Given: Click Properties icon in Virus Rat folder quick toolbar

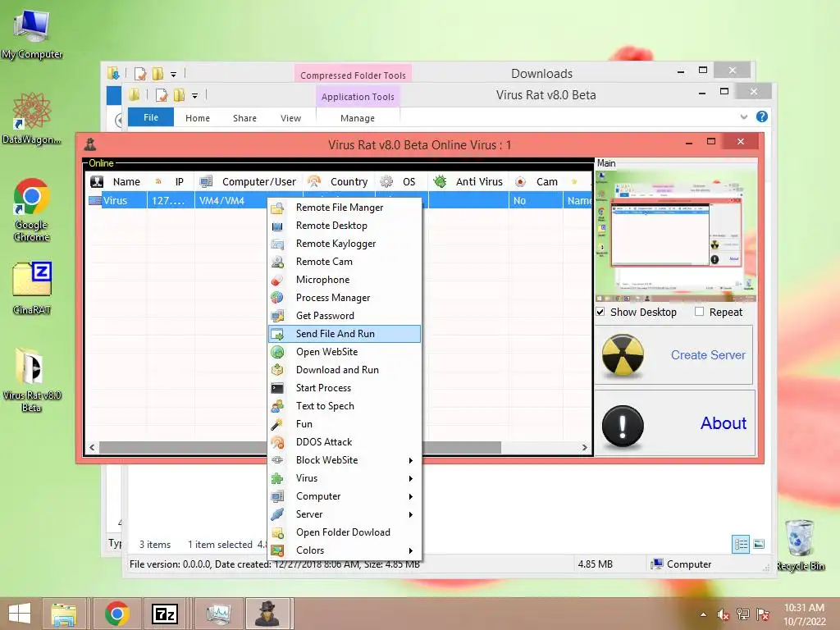Looking at the screenshot, I should [x=162, y=95].
